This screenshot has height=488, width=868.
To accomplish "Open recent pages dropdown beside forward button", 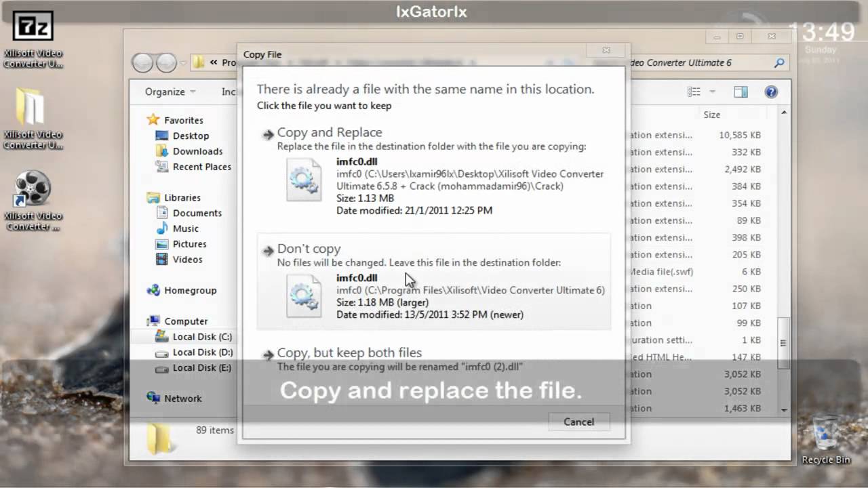I will (x=183, y=63).
